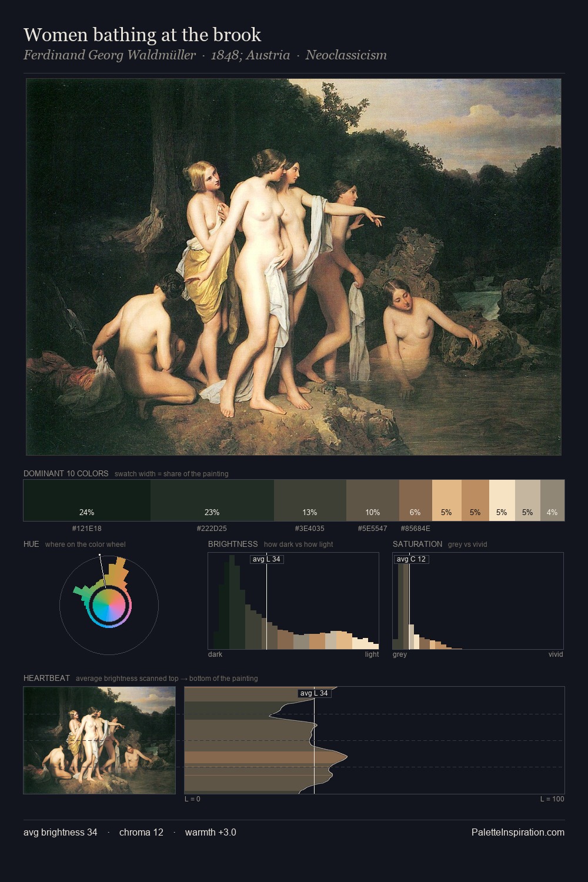Click 'chroma 12' in the footer
The height and width of the screenshot is (882, 588).
click(141, 832)
